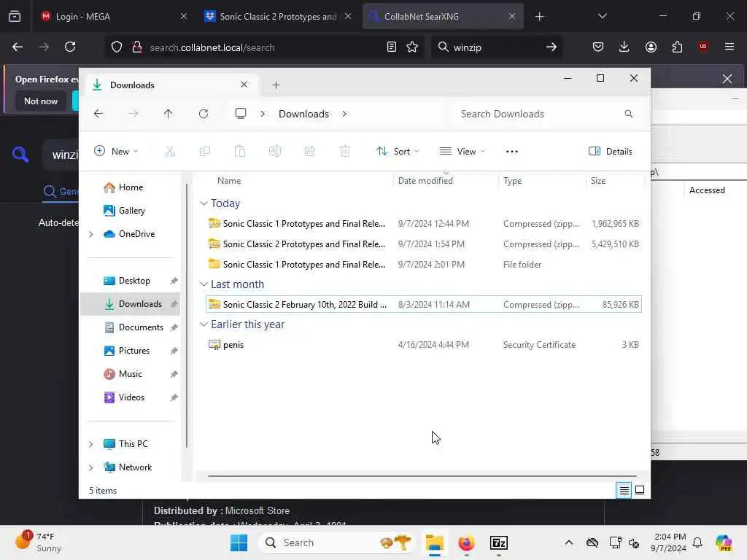Select the Security Certificate file from 4/16/2024
747x560 pixels.
pyautogui.click(x=424, y=345)
